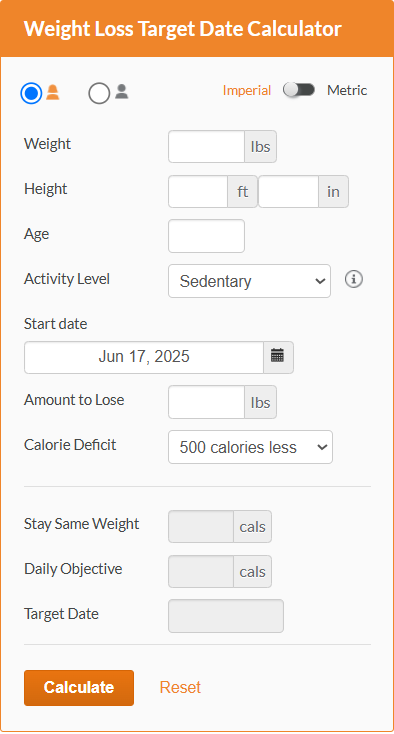Click the Imperial label
The height and width of the screenshot is (734, 394).
tap(247, 90)
